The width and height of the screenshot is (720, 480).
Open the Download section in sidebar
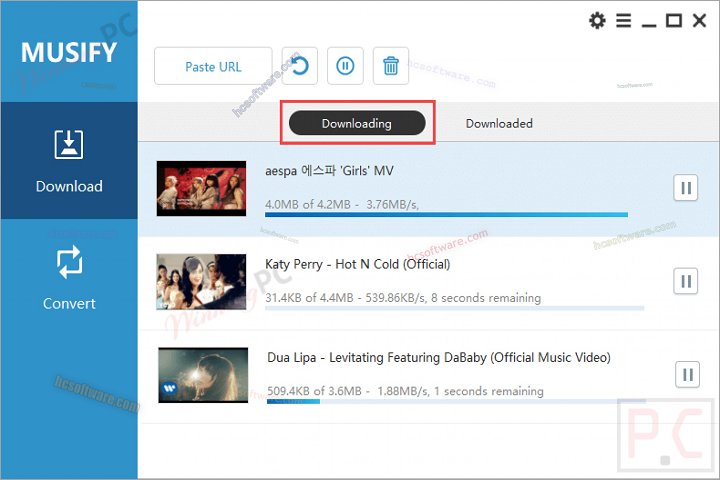click(69, 160)
